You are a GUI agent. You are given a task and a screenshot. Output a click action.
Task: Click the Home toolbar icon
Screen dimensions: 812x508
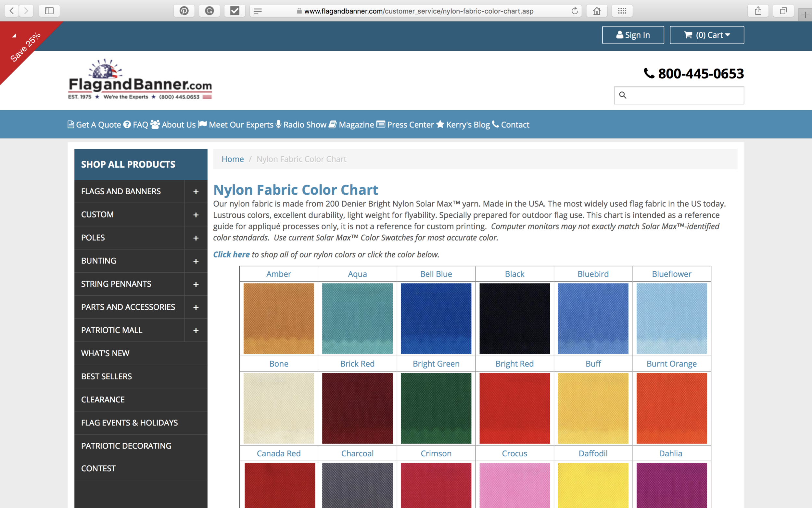(x=597, y=11)
